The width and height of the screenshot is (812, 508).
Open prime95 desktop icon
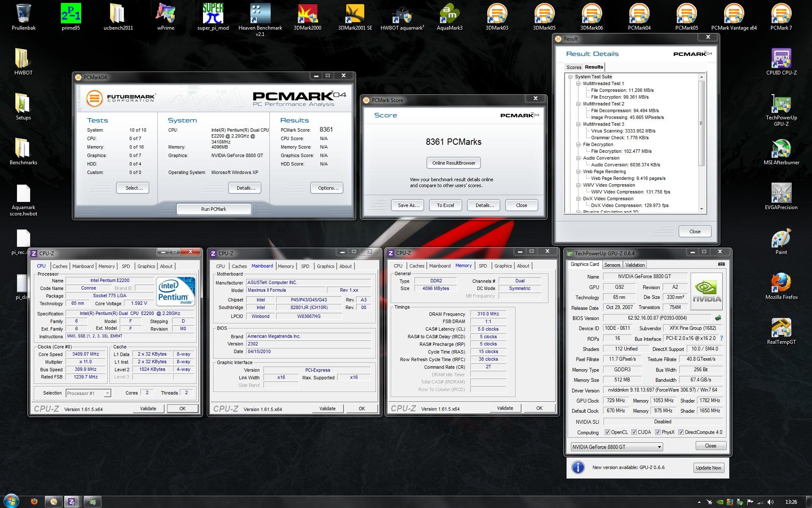pyautogui.click(x=71, y=17)
